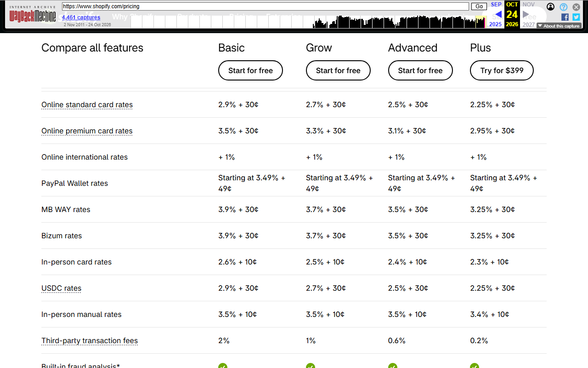Share capture on Facebook icon
588x368 pixels.
point(565,17)
